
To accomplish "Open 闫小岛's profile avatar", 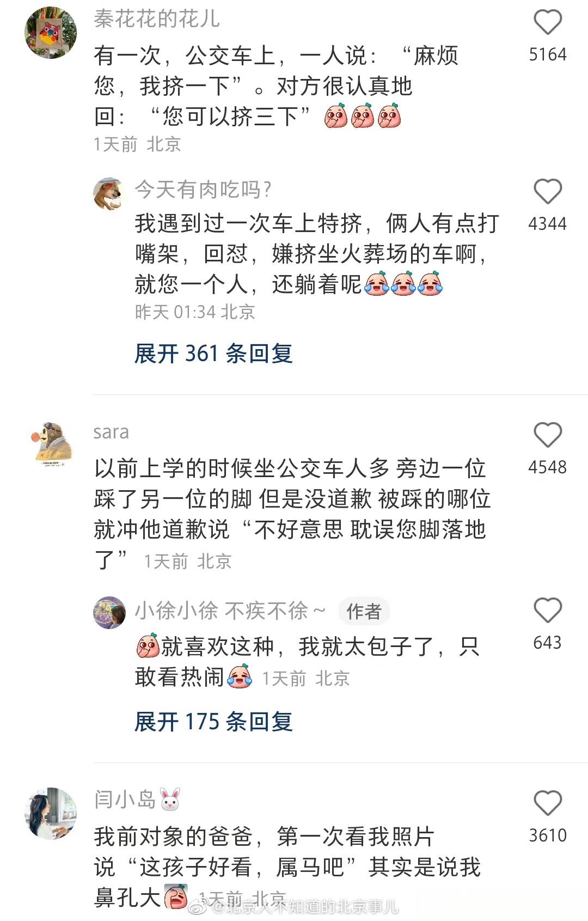I will [x=51, y=813].
